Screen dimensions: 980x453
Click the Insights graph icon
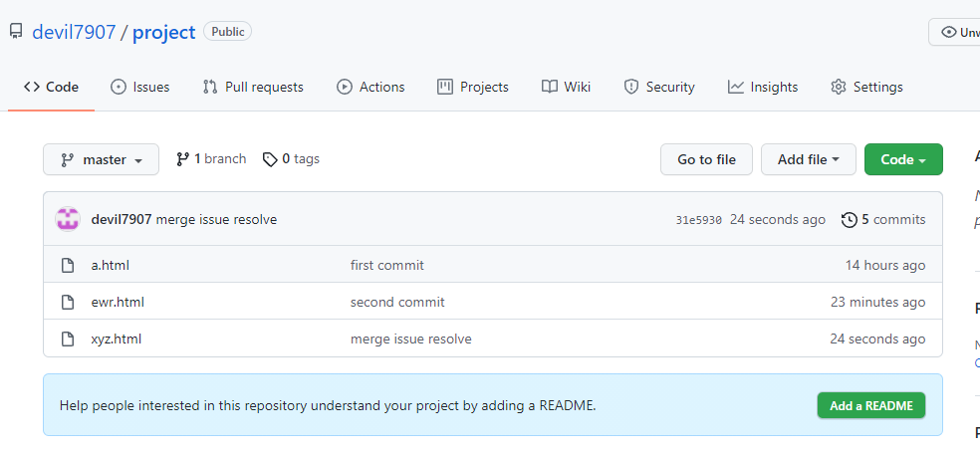(736, 87)
